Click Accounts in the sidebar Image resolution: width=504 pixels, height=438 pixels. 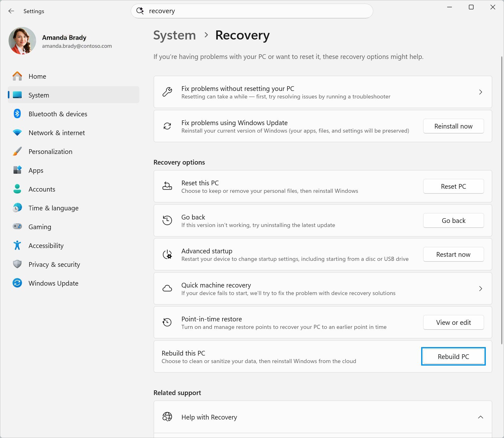click(x=73, y=189)
